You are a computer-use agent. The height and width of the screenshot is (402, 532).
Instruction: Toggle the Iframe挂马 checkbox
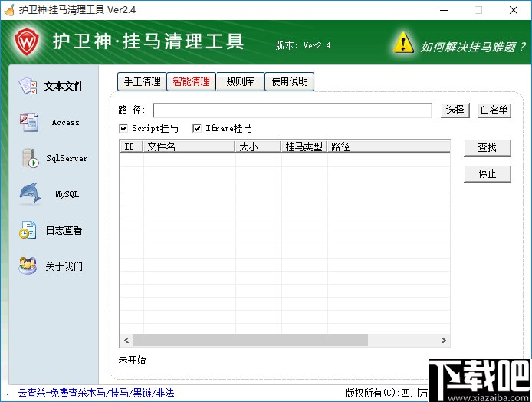197,128
